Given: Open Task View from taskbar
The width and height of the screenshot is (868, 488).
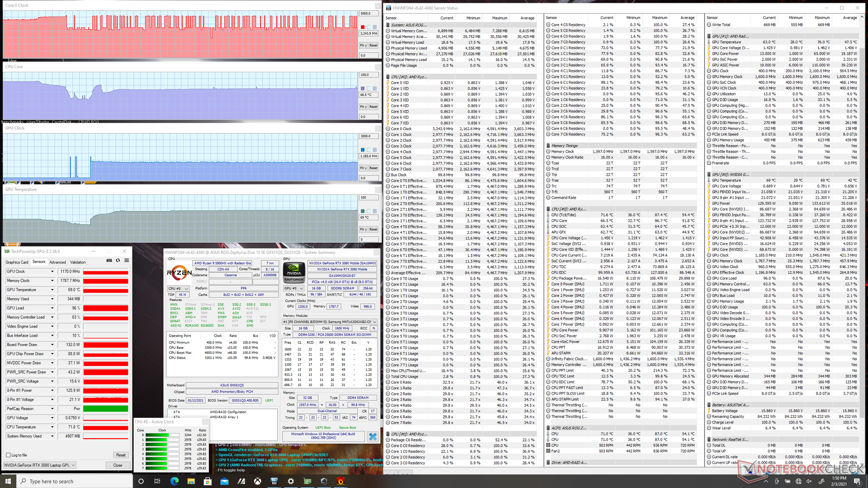Looking at the screenshot, I should (x=157, y=481).
